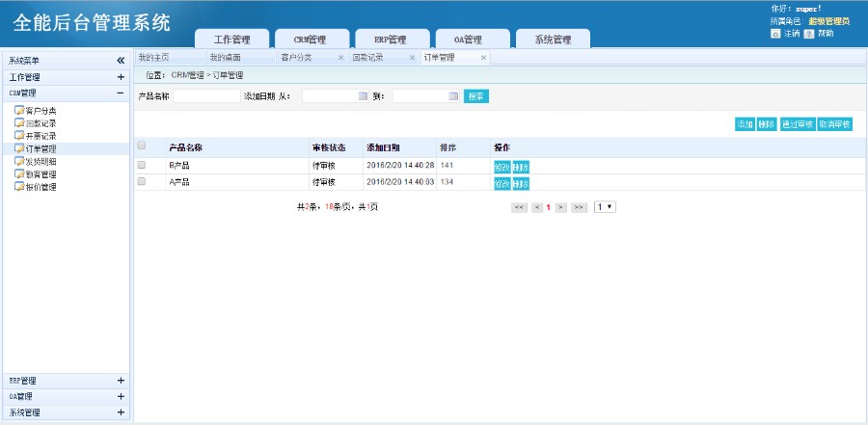The height and width of the screenshot is (425, 868).
Task: Go to last page of results
Action: pyautogui.click(x=579, y=207)
